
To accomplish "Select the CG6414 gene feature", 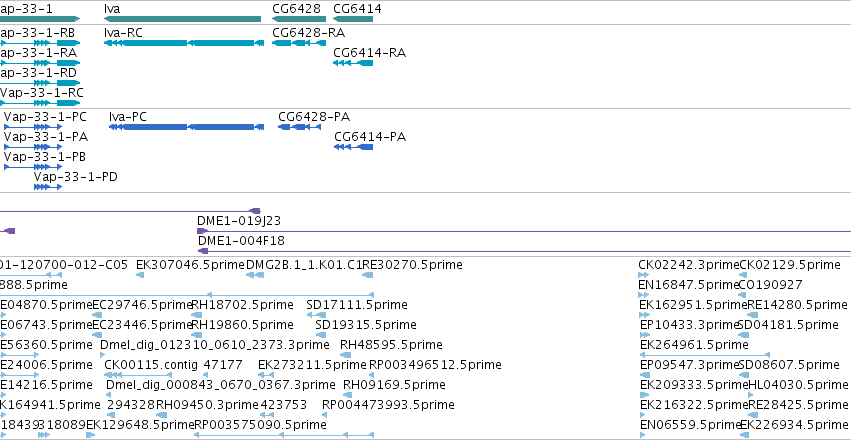I will pos(353,20).
